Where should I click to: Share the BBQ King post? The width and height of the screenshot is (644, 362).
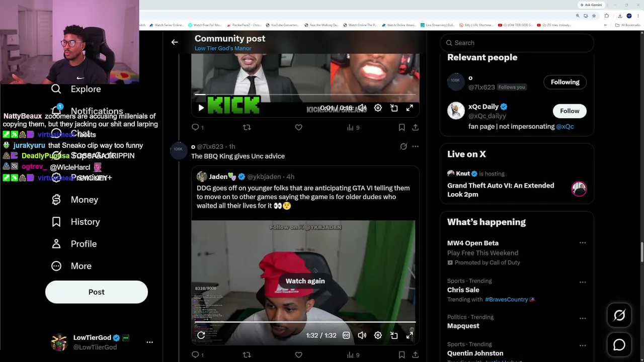coord(415,355)
